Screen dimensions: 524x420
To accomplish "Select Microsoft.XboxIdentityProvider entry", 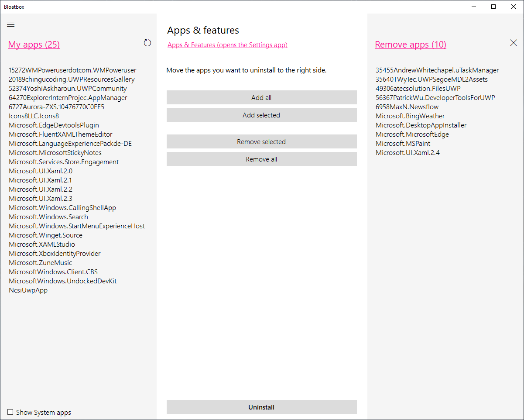I will coord(55,254).
